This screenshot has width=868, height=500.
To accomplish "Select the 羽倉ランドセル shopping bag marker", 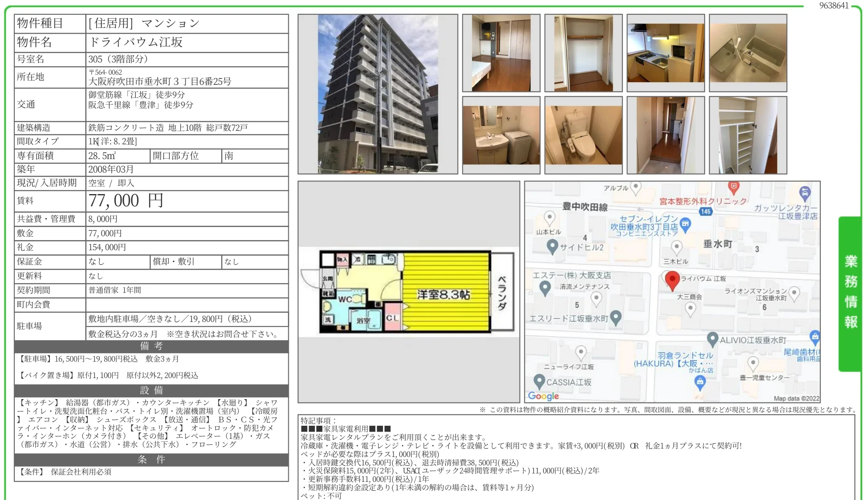I will click(700, 383).
